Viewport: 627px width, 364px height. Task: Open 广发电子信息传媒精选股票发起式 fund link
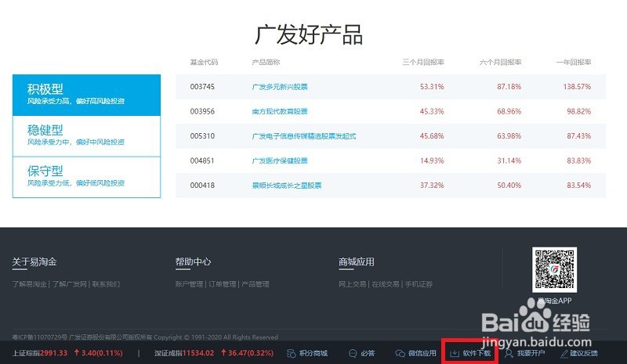pos(304,136)
